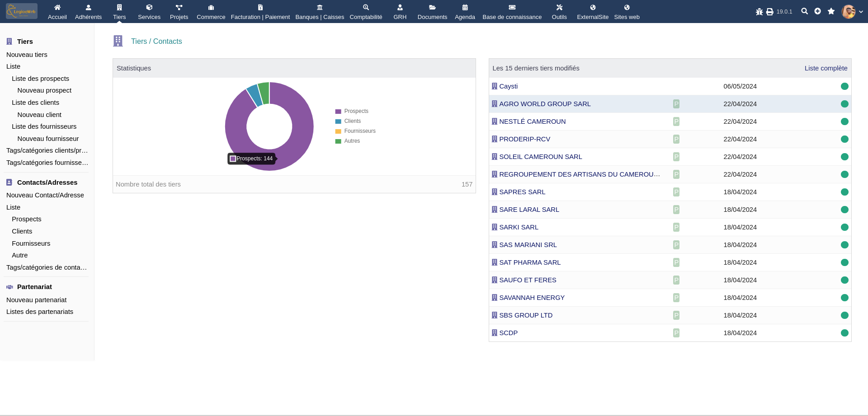Open Liste des clients in sidebar
Screen dimensions: 868x416
[x=35, y=103]
